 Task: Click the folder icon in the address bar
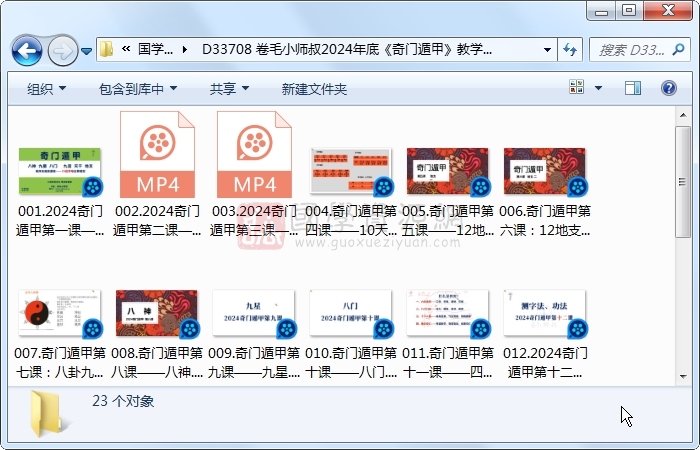pos(106,49)
